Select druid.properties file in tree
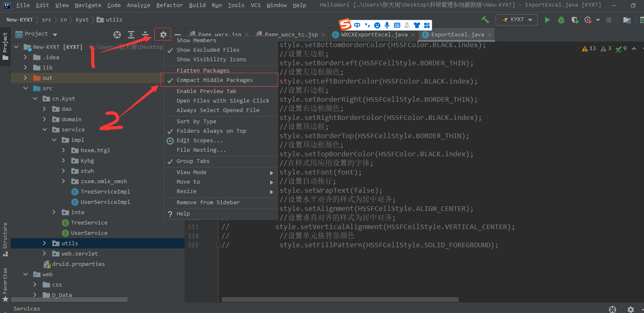This screenshot has height=313, width=644. click(78, 264)
